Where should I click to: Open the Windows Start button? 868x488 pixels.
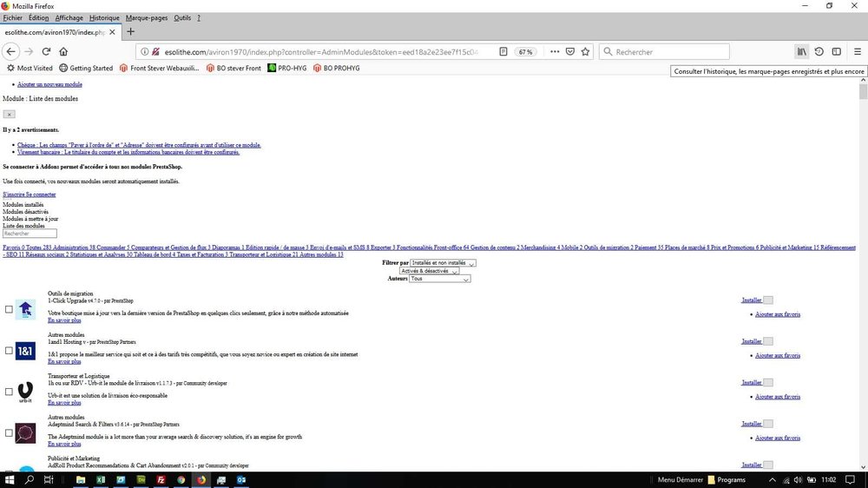click(x=10, y=479)
